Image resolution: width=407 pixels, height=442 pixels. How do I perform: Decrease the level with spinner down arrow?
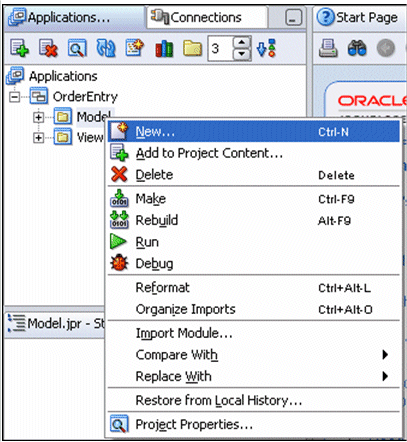point(242,55)
